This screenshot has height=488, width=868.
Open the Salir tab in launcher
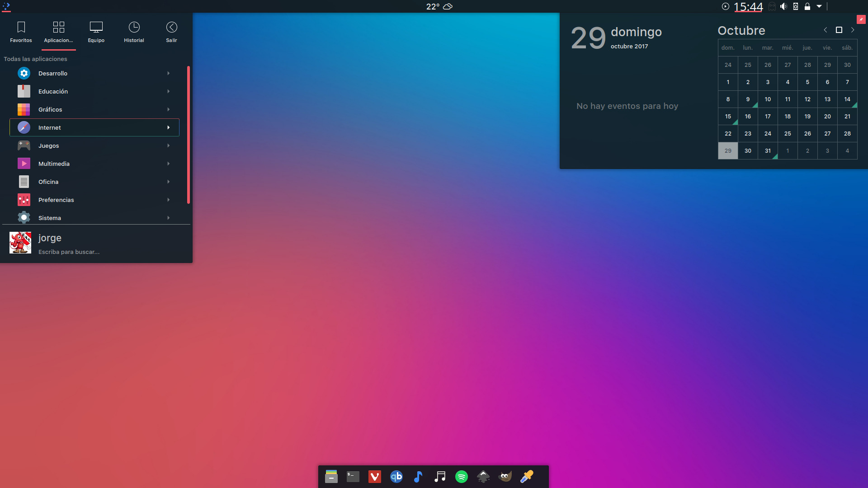(171, 32)
